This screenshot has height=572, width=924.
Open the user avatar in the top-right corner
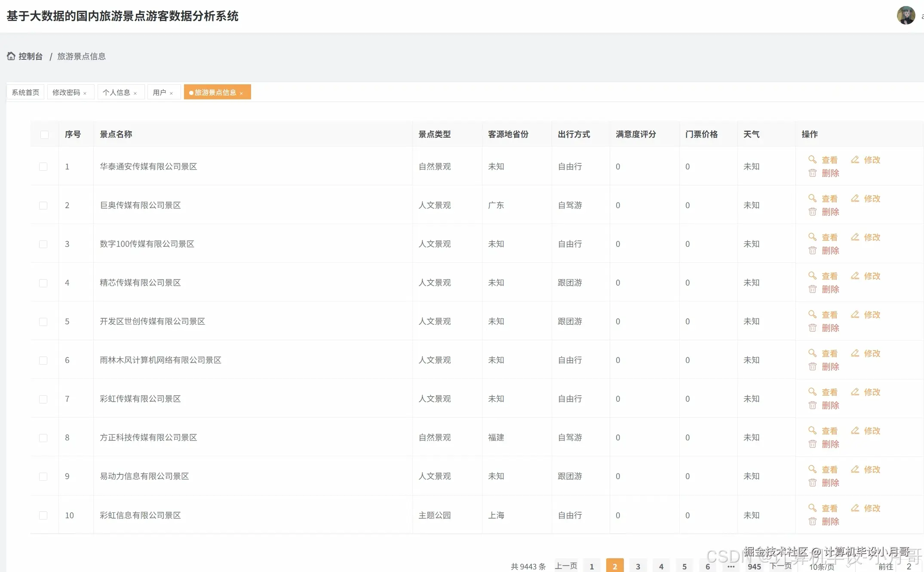906,15
